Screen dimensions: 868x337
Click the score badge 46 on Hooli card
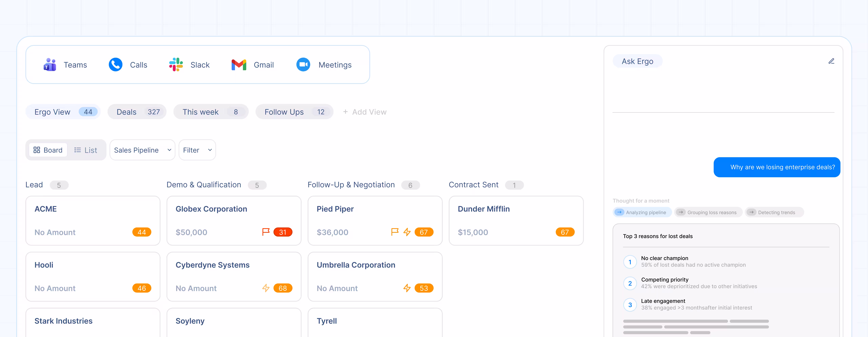coord(142,288)
